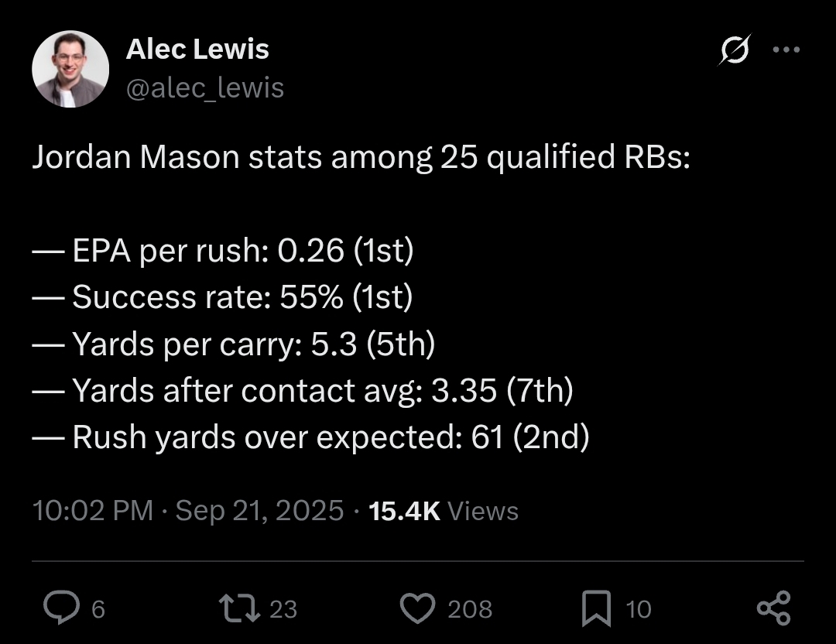This screenshot has height=644, width=836.
Task: Bookmark the post with the bookmark icon
Action: pyautogui.click(x=596, y=608)
